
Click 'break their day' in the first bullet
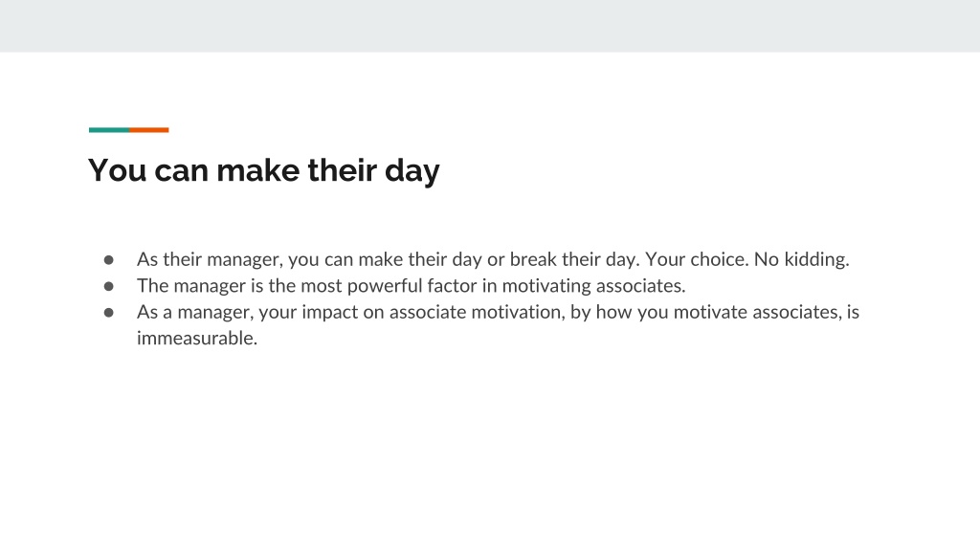pos(574,259)
